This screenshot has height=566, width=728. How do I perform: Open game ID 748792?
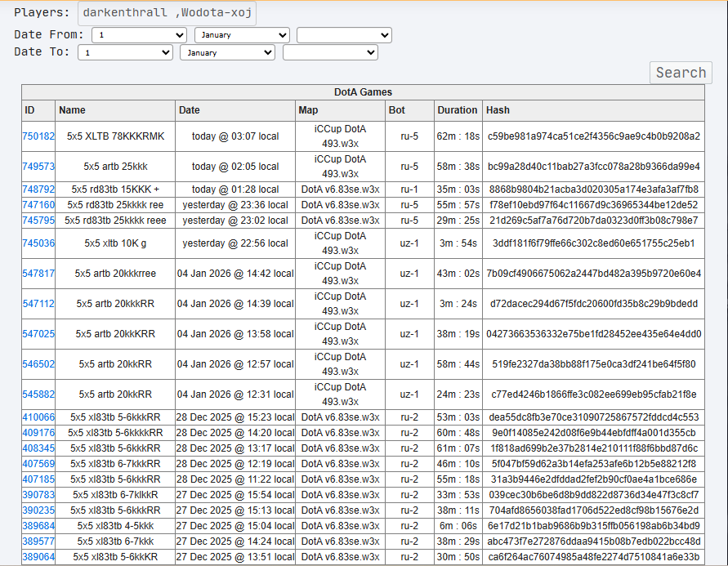point(38,189)
